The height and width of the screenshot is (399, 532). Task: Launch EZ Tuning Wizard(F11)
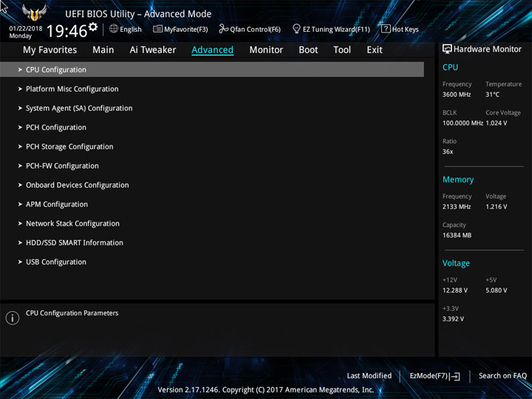point(336,29)
